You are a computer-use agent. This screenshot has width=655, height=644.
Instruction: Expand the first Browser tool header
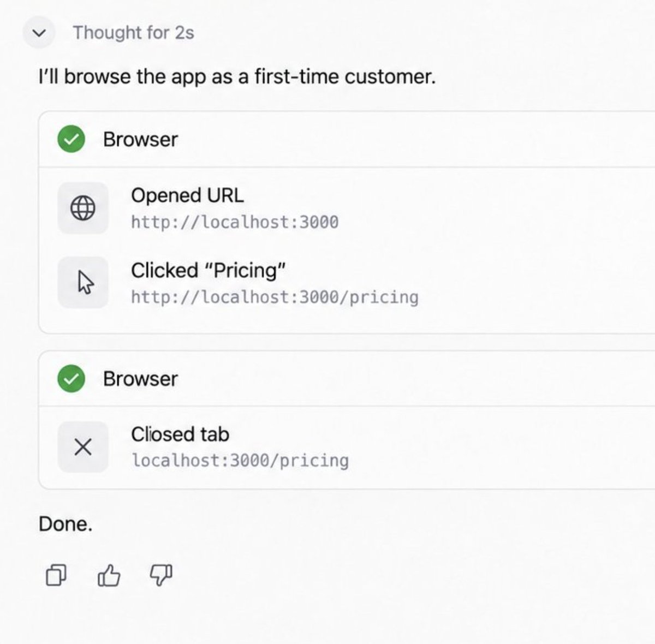point(347,139)
